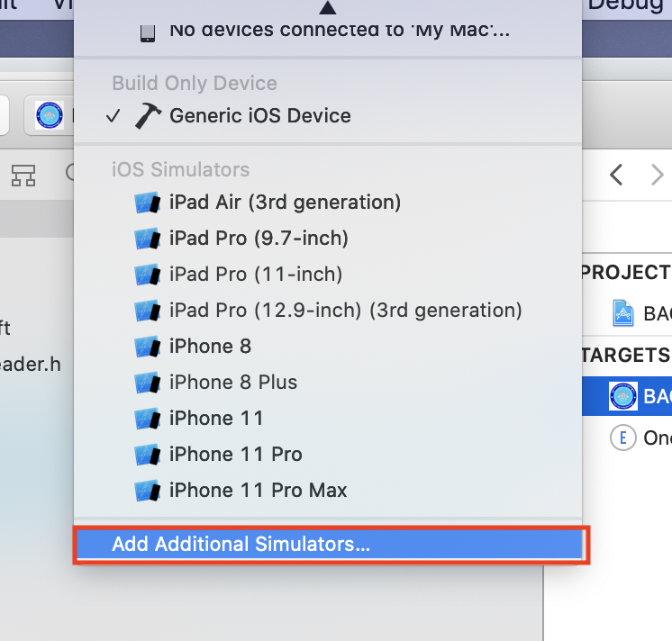This screenshot has width=672, height=641.
Task: Select iPad Pro (12.9-inch) (3rd generation)
Action: click(x=345, y=311)
